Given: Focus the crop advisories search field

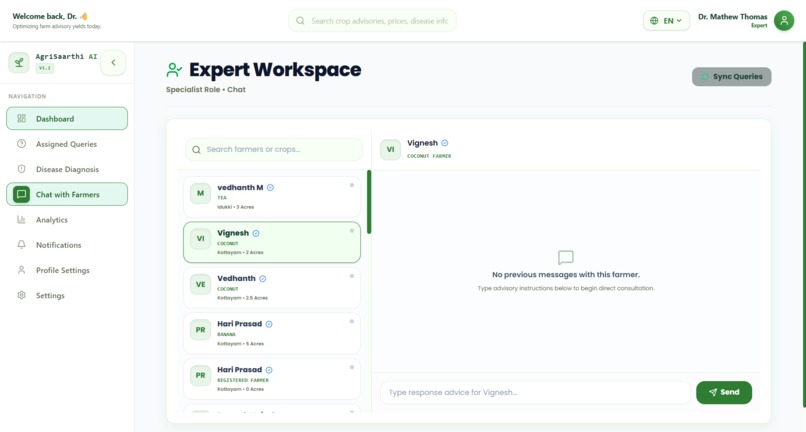Looking at the screenshot, I should click(373, 21).
